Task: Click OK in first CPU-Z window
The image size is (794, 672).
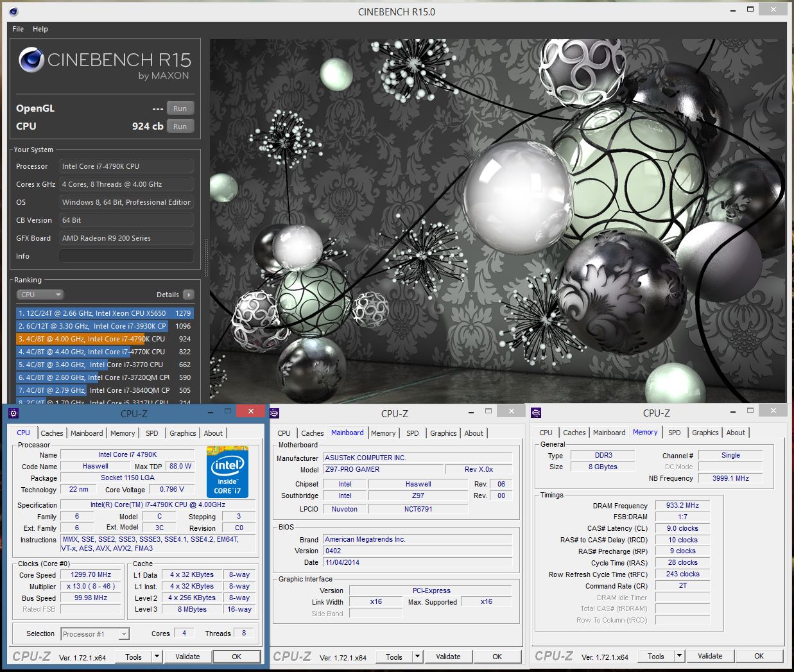Action: click(237, 657)
